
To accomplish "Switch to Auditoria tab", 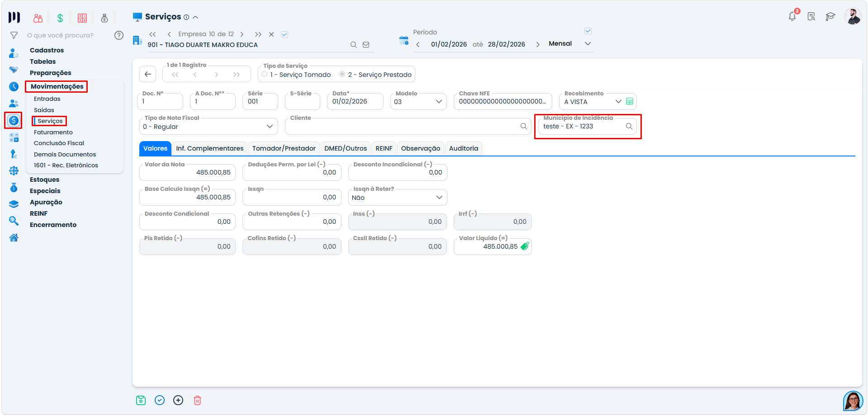I will [x=464, y=148].
